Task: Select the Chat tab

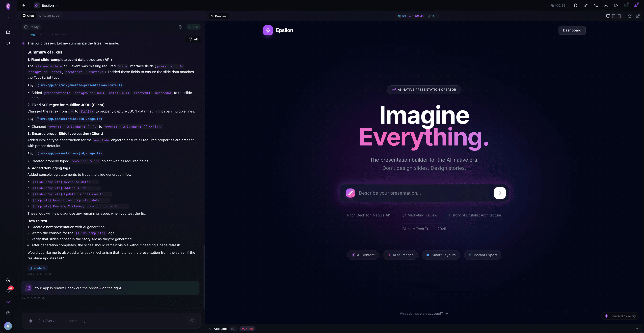Action: pyautogui.click(x=28, y=16)
